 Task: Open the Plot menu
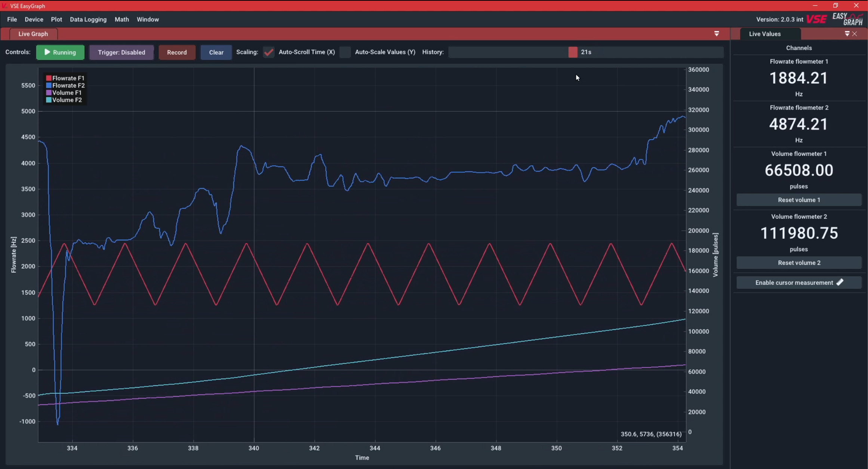[56, 19]
